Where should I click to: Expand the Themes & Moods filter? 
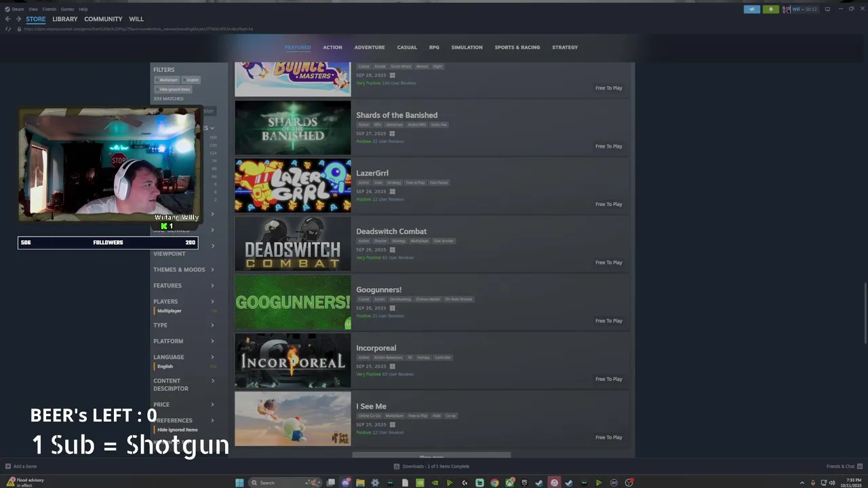184,270
